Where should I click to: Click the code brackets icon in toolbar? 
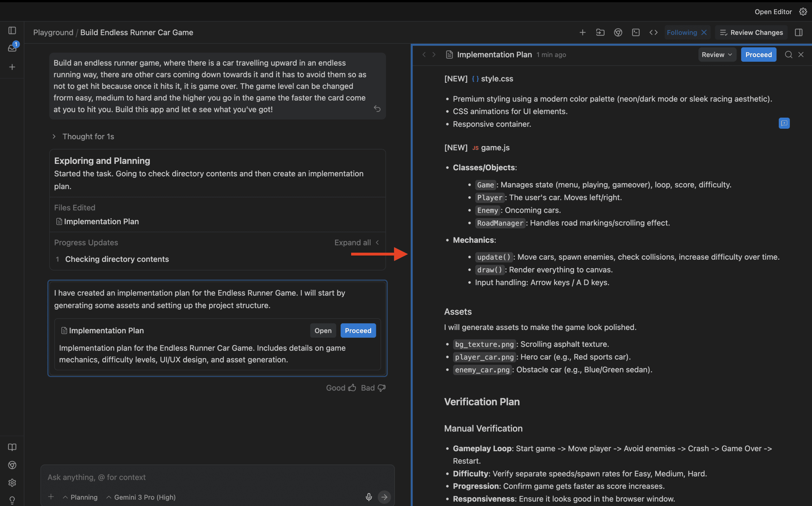coord(653,32)
